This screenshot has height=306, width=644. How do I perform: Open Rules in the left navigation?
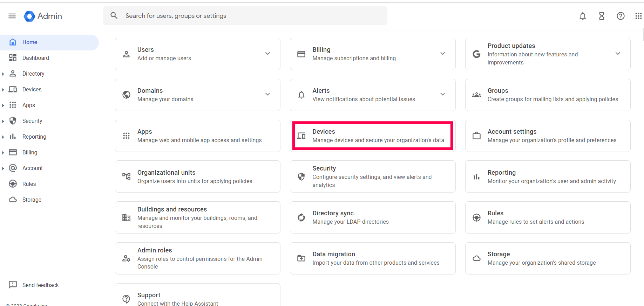(29, 184)
